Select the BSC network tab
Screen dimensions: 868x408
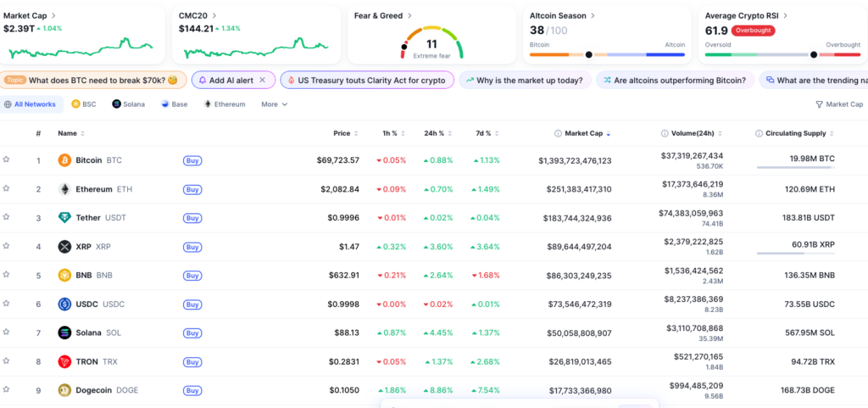click(84, 104)
